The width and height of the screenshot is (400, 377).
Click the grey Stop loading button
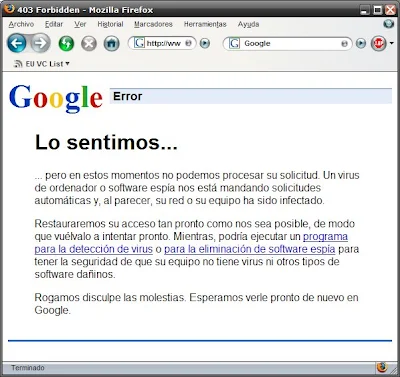coord(89,44)
